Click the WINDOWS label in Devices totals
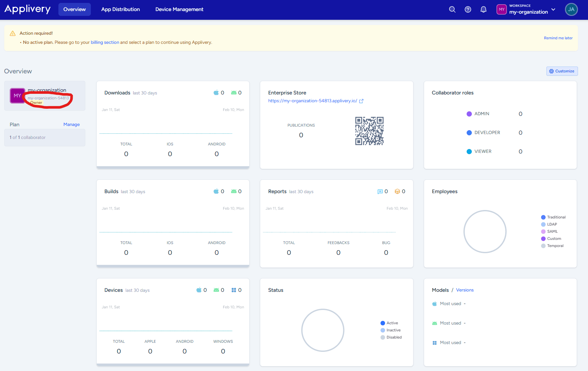 point(223,342)
